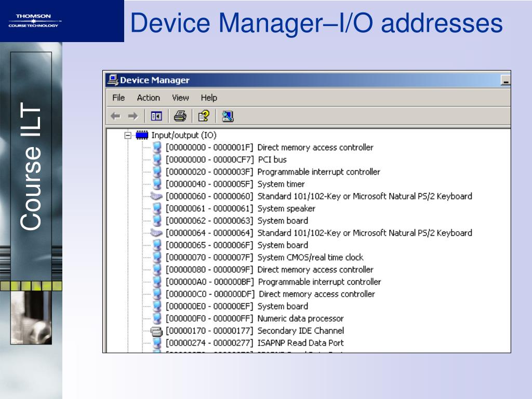Screen dimensions: 532x399
Task: Select the Input/output (IO) label
Action: [184, 135]
